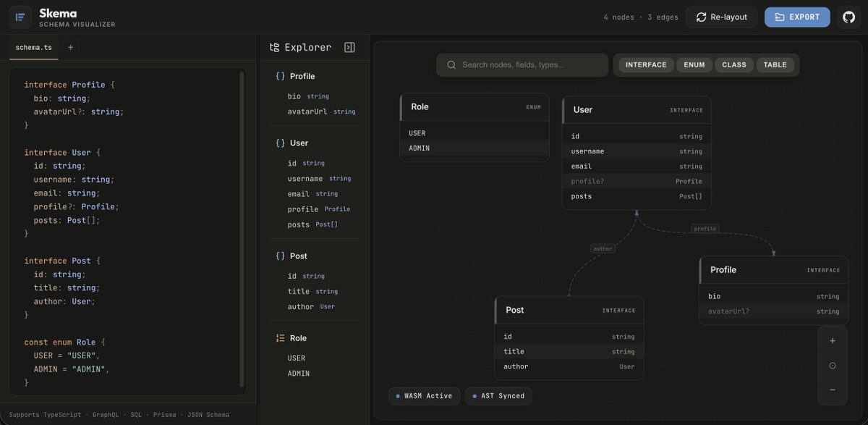Select the avatarUrl field in Explorer

click(321, 111)
